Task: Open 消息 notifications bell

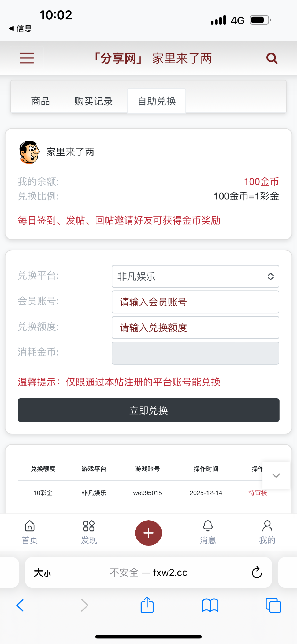Action: point(208,532)
